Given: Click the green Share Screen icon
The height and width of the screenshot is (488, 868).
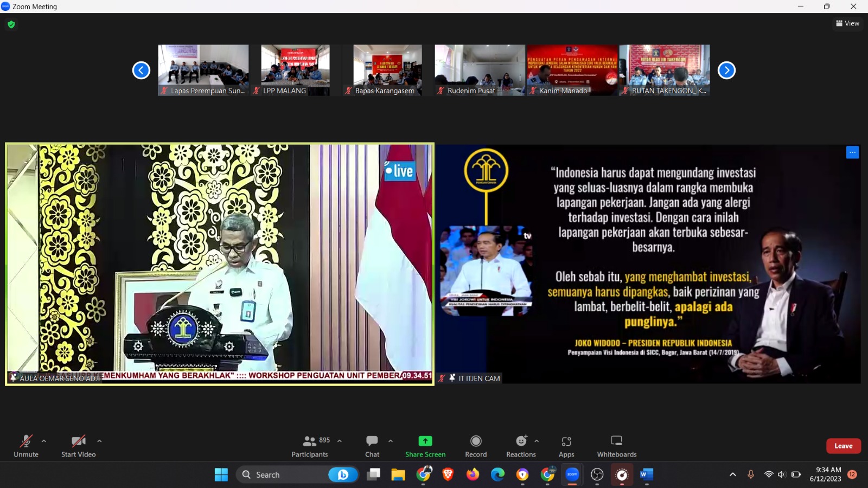Looking at the screenshot, I should [x=425, y=441].
